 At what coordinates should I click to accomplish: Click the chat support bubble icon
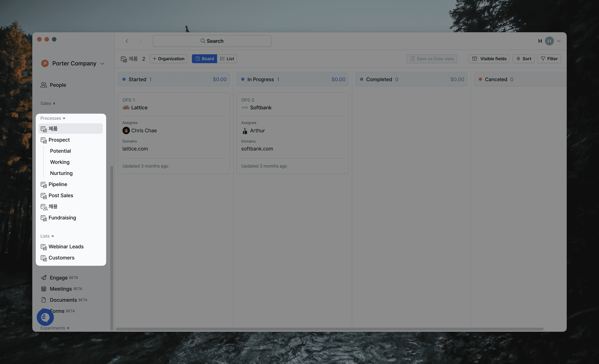pyautogui.click(x=45, y=317)
